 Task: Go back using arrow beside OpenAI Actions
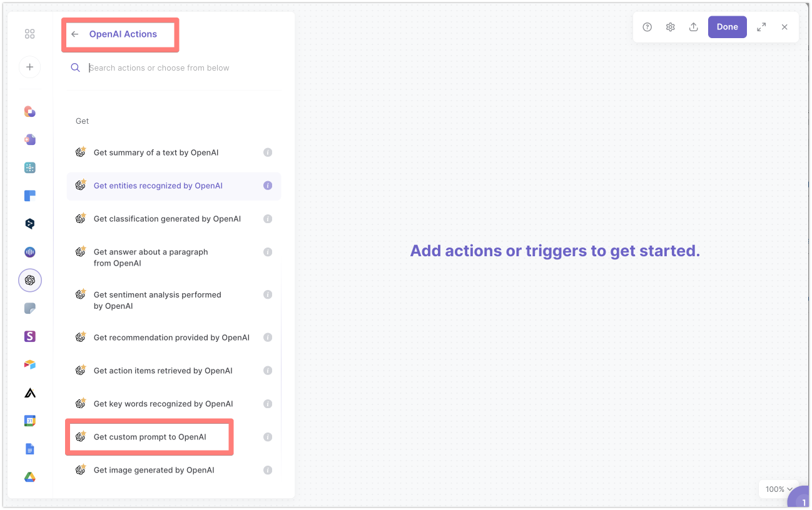tap(75, 34)
